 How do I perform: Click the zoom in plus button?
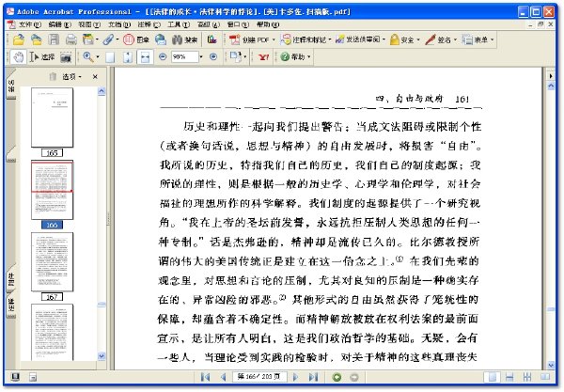pyautogui.click(x=213, y=56)
